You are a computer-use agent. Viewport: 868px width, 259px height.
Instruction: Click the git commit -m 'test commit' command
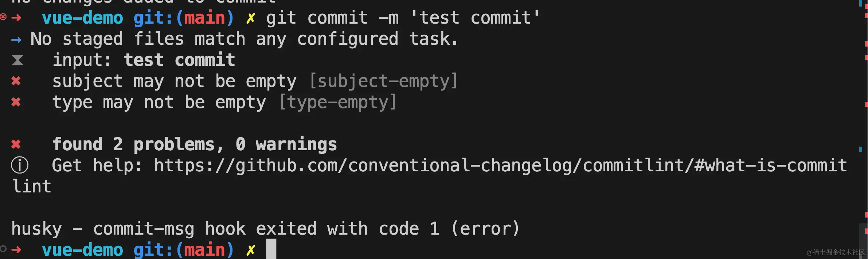(x=403, y=18)
